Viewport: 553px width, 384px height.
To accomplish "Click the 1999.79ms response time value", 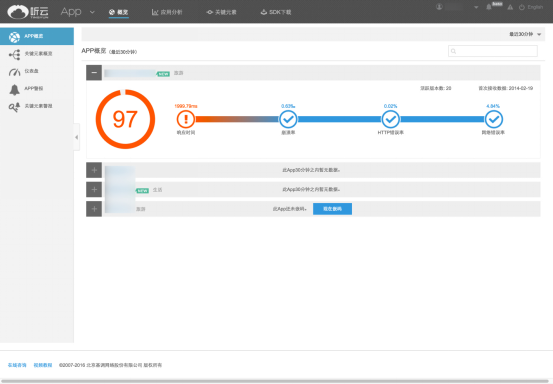I will (x=186, y=106).
